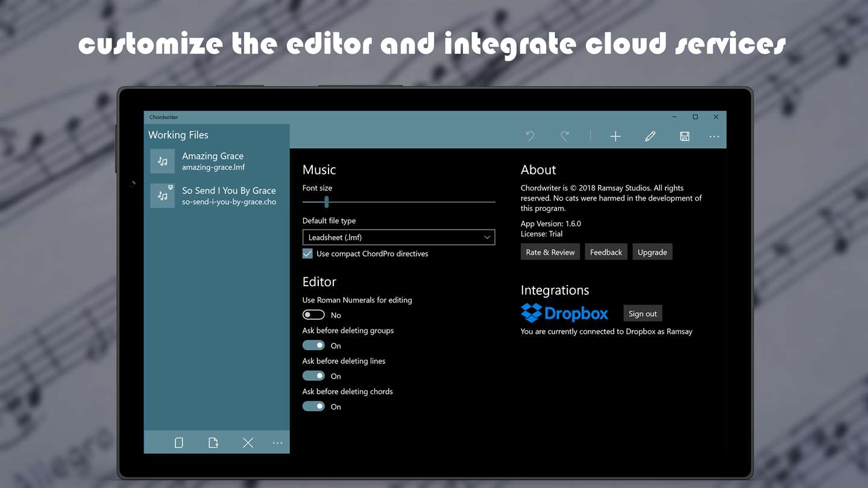Click the Dropbox connection status text
This screenshot has height=488, width=868.
coord(606,331)
